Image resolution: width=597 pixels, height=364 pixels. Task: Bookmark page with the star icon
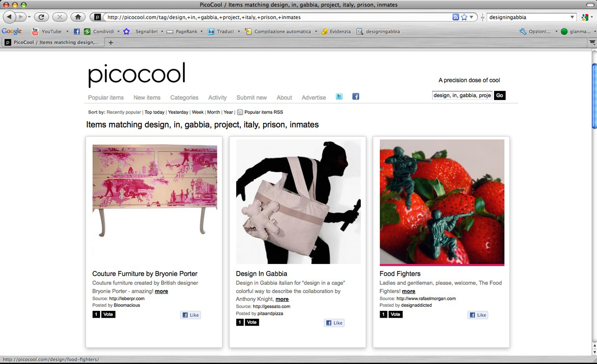tap(464, 17)
